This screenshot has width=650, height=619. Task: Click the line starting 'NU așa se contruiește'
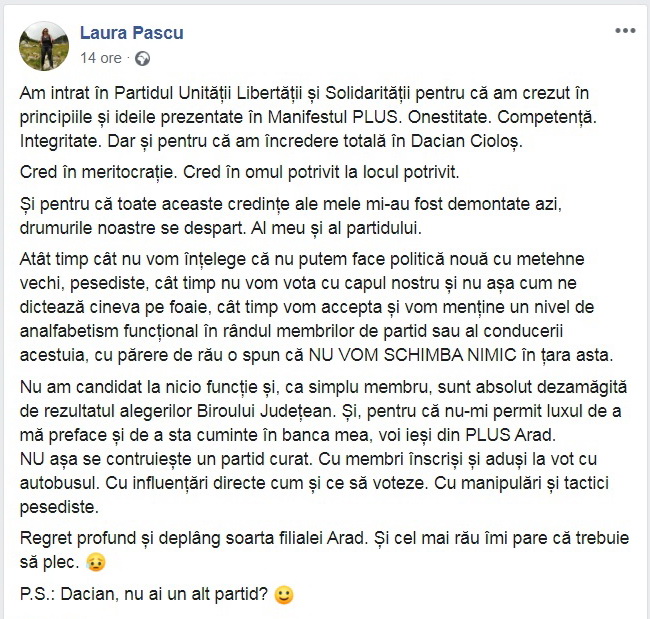click(308, 459)
